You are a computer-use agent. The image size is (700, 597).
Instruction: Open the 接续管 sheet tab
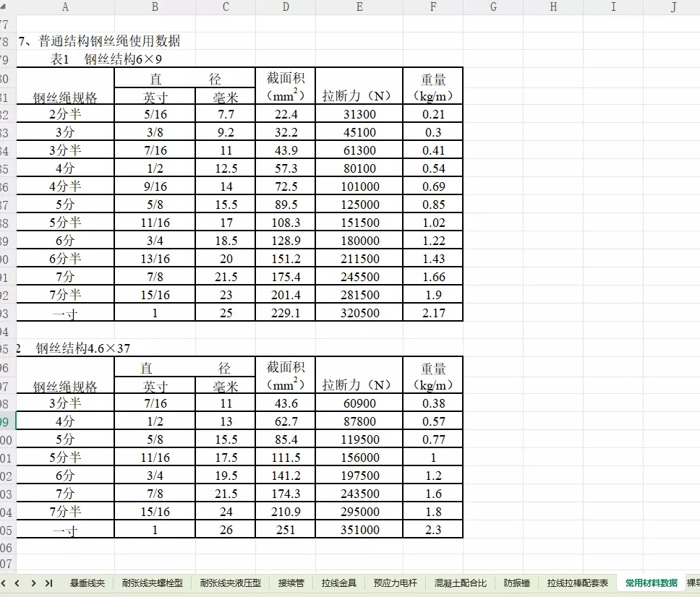[291, 583]
